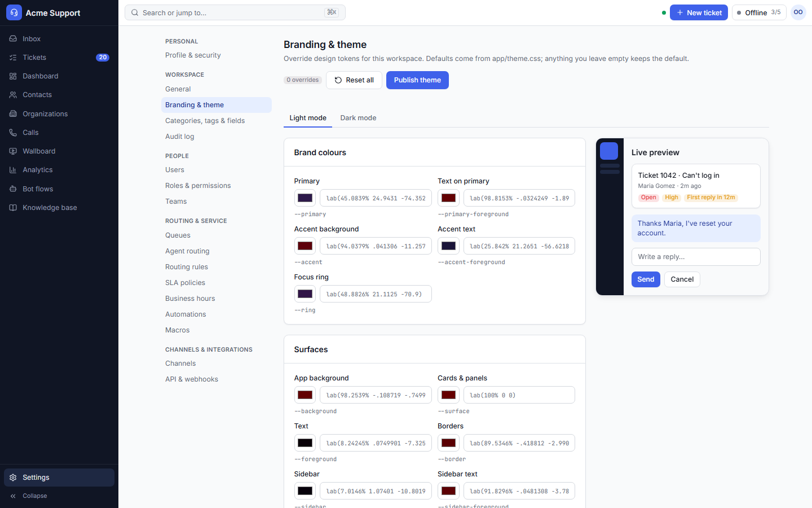The height and width of the screenshot is (508, 812).
Task: Click the Contacts people icon
Action: 13,95
